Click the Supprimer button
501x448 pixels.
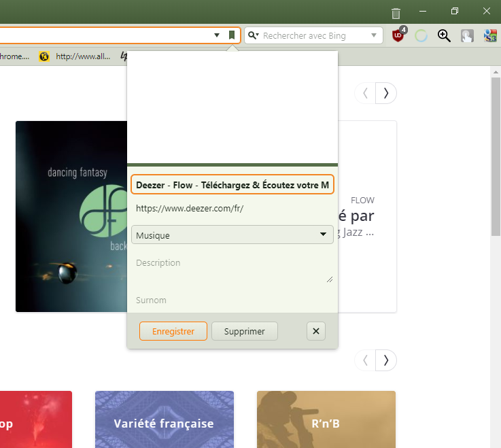tap(245, 331)
